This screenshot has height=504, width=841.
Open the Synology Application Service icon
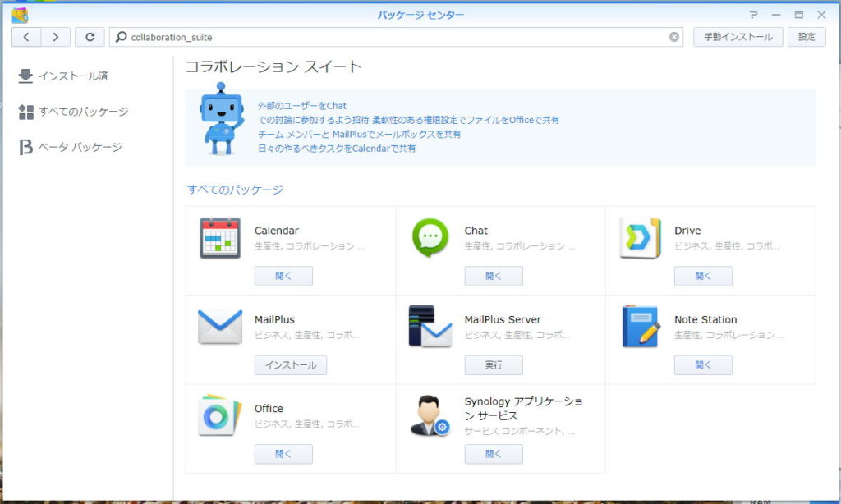point(430,415)
